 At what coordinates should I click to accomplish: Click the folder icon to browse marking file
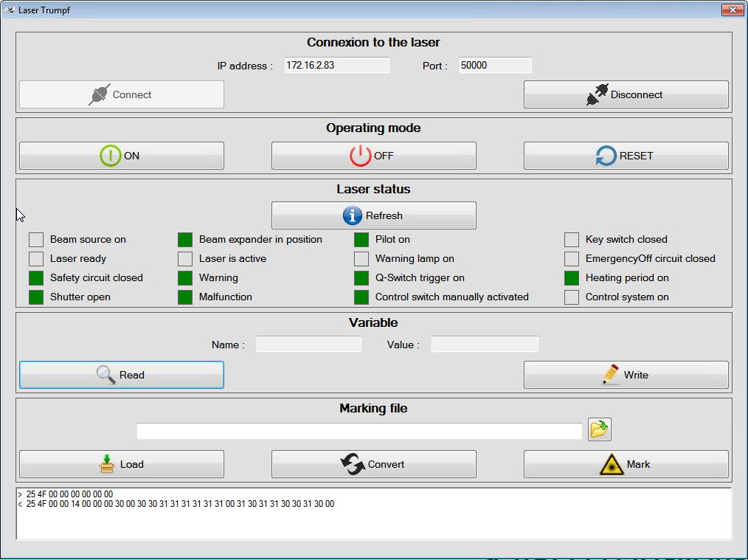coord(599,429)
